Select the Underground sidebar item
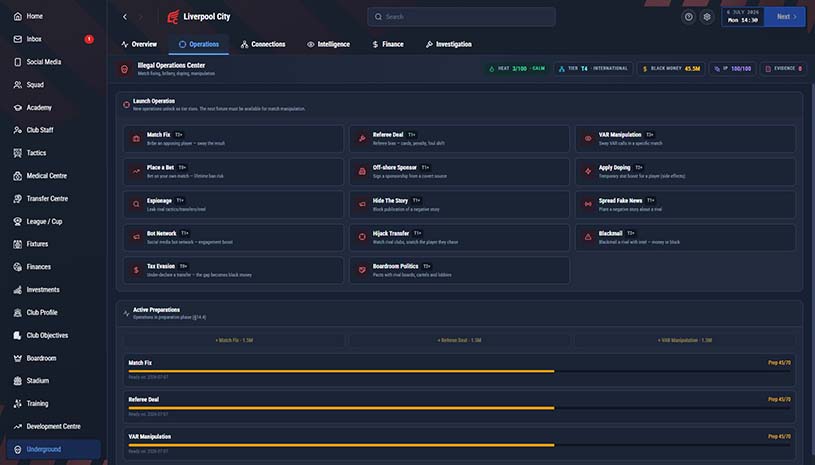Viewport: 815px width, 465px height. 54,449
